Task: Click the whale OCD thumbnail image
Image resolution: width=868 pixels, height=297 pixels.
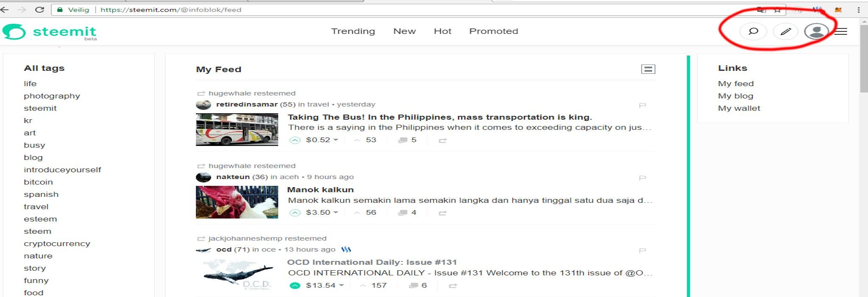Action: pyautogui.click(x=237, y=275)
